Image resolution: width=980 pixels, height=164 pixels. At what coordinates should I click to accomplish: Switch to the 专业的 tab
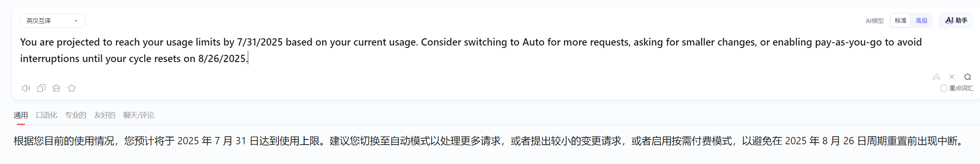pos(76,115)
